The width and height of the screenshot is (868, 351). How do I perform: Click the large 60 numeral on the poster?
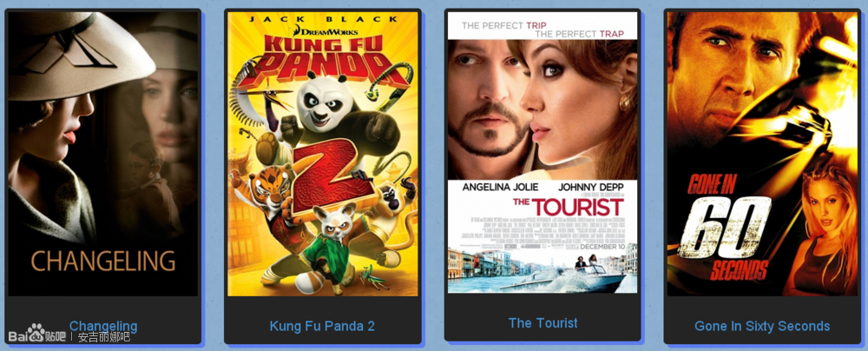point(722,228)
